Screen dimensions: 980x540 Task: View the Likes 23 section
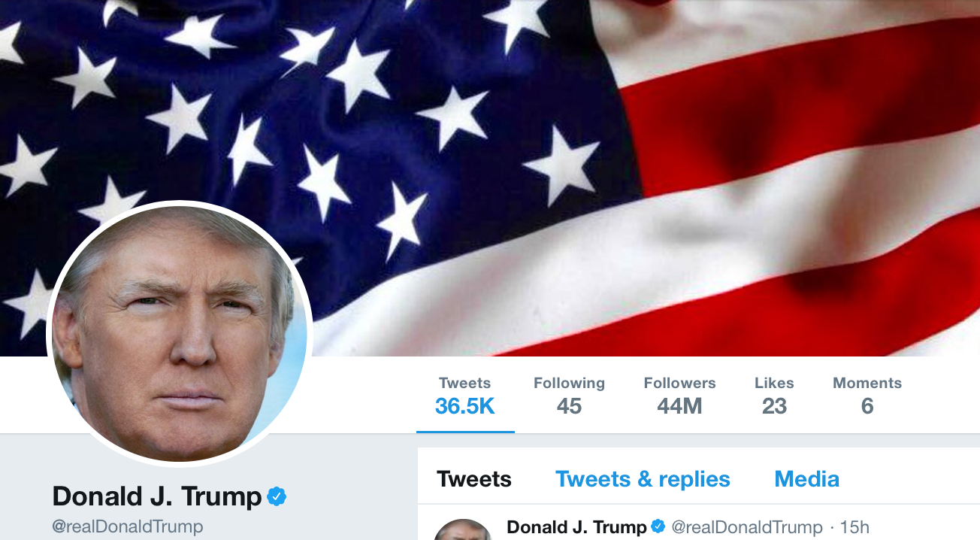point(774,396)
